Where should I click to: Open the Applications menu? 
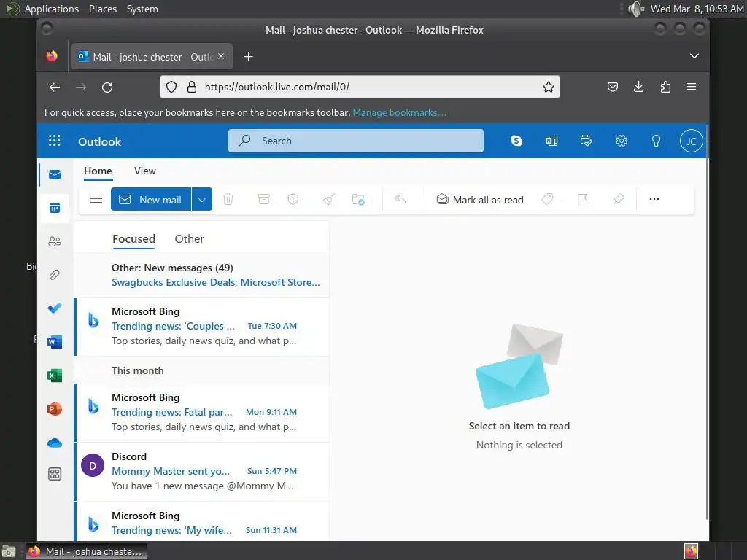[x=52, y=9]
